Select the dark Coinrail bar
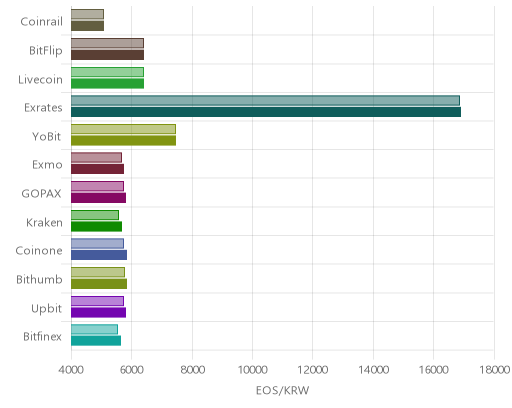The height and width of the screenshot is (408, 512). tap(87, 26)
